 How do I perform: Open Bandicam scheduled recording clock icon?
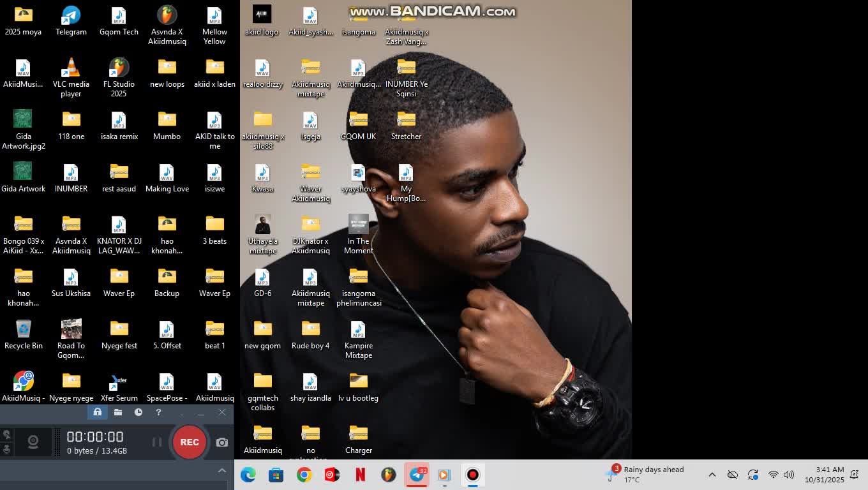tap(138, 412)
